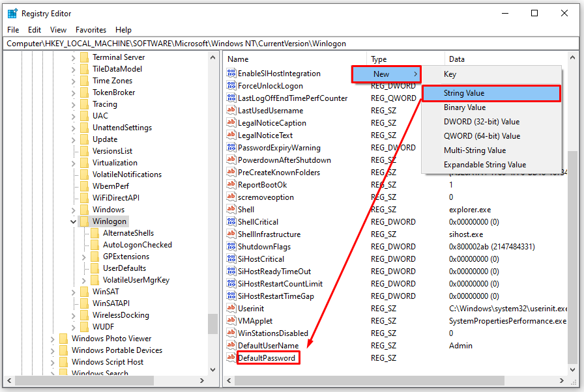Click the values pane scroll up arrow
584x392 pixels.
click(572, 58)
